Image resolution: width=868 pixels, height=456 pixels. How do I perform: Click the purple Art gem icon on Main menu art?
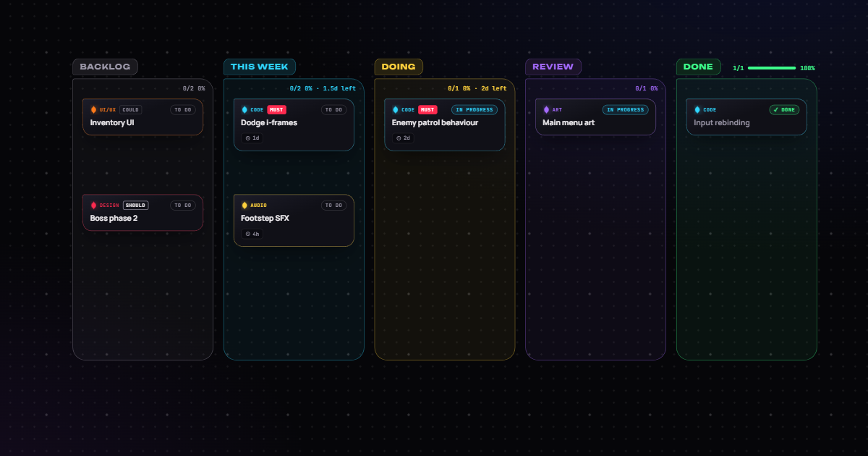click(546, 110)
